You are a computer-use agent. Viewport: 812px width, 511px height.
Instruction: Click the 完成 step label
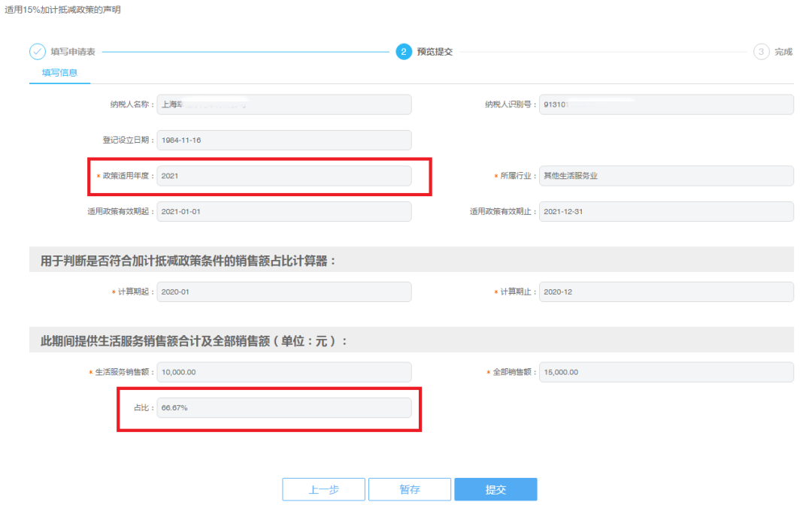click(x=783, y=52)
